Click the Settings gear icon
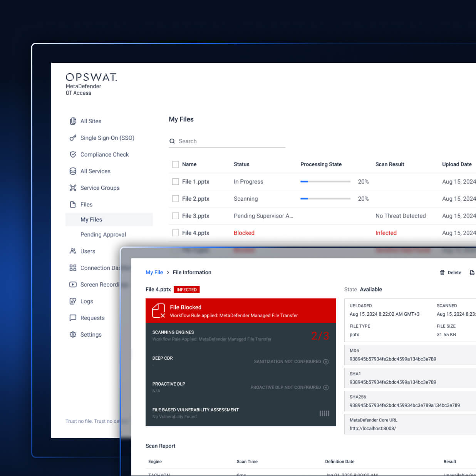 pos(73,334)
